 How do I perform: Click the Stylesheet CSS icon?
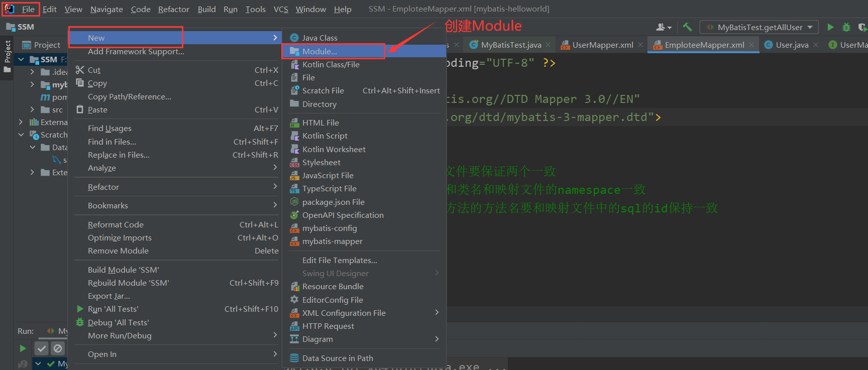pos(295,162)
